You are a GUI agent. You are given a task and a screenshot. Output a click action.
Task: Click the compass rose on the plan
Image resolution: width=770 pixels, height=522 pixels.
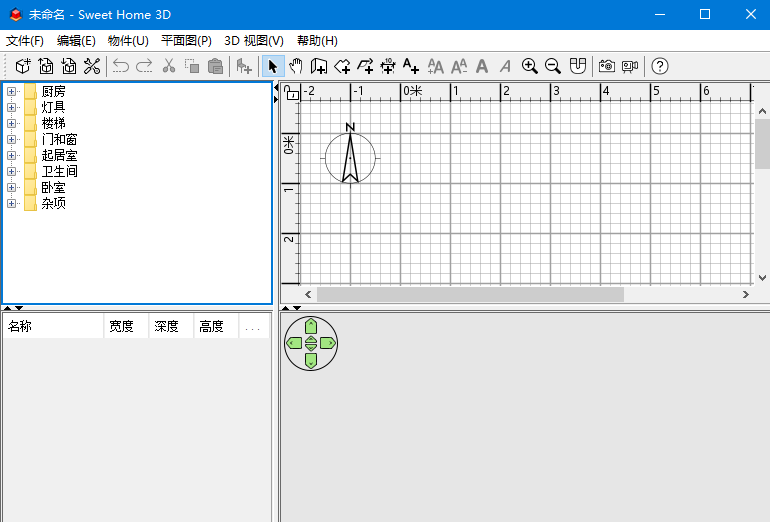350,155
